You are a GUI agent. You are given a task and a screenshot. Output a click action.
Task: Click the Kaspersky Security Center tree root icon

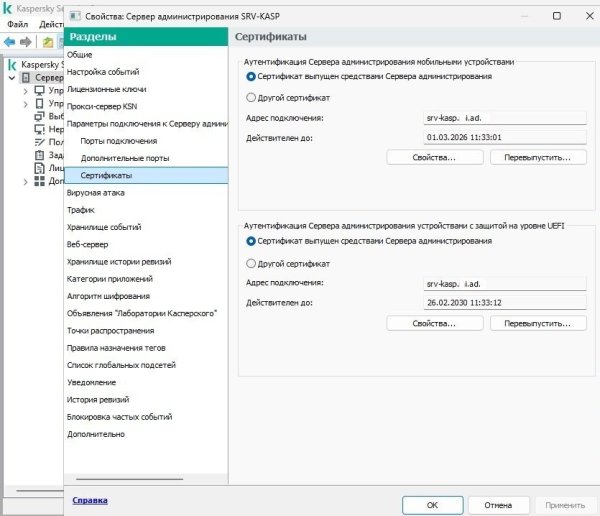[12, 65]
